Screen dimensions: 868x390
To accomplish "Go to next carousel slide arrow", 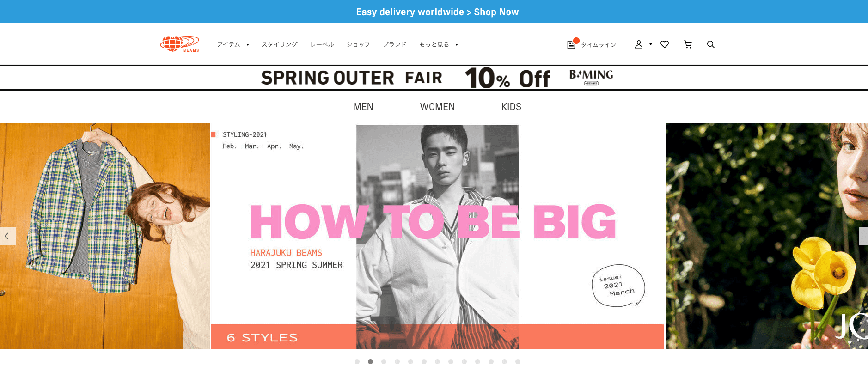I will 863,236.
